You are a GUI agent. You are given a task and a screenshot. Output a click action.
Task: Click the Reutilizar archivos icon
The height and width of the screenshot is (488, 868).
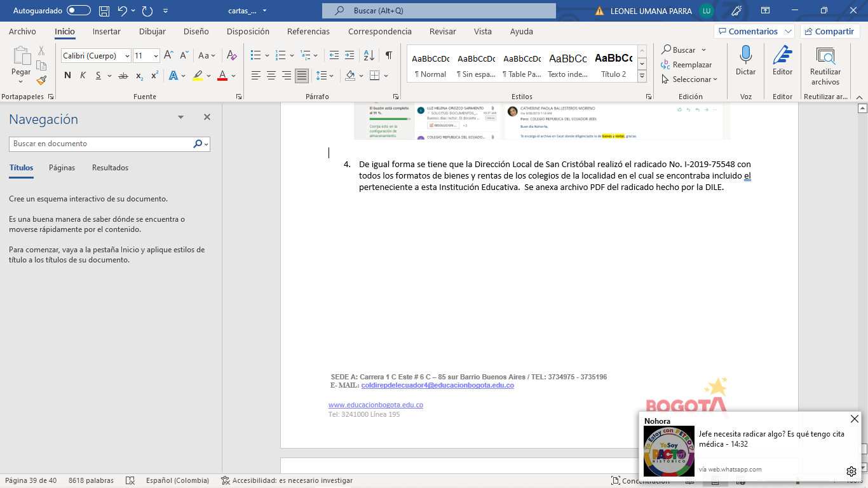coord(825,56)
